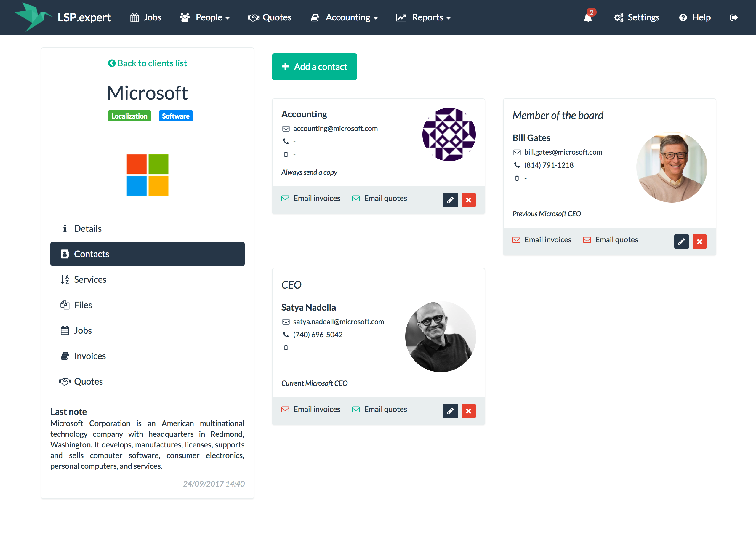Image resolution: width=756 pixels, height=547 pixels.
Task: Select Services in the client sidebar
Action: coord(147,280)
